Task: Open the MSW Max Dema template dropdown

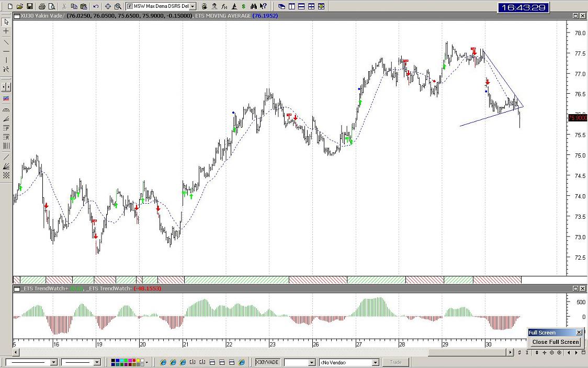Action: coord(193,6)
